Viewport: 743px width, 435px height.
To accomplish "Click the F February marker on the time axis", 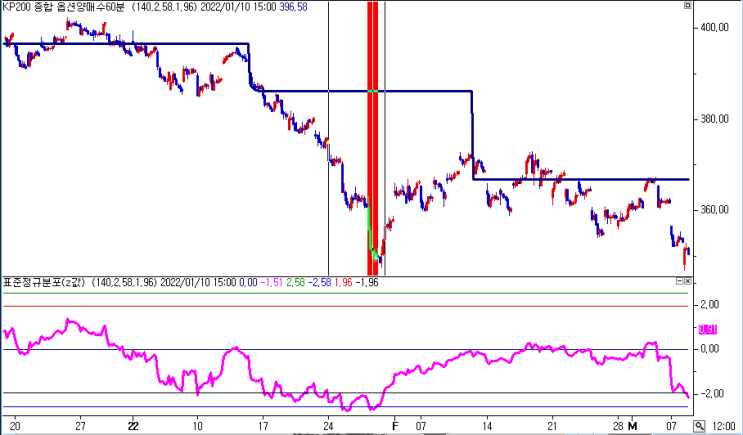I will click(x=395, y=426).
